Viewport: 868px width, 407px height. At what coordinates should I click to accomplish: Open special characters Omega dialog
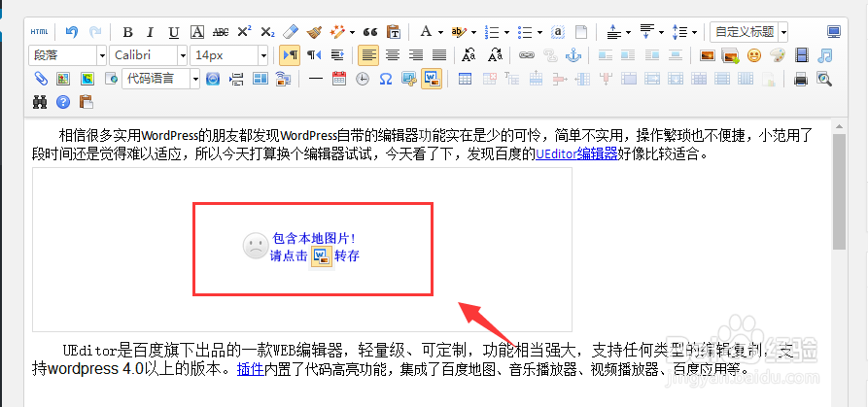tap(385, 79)
